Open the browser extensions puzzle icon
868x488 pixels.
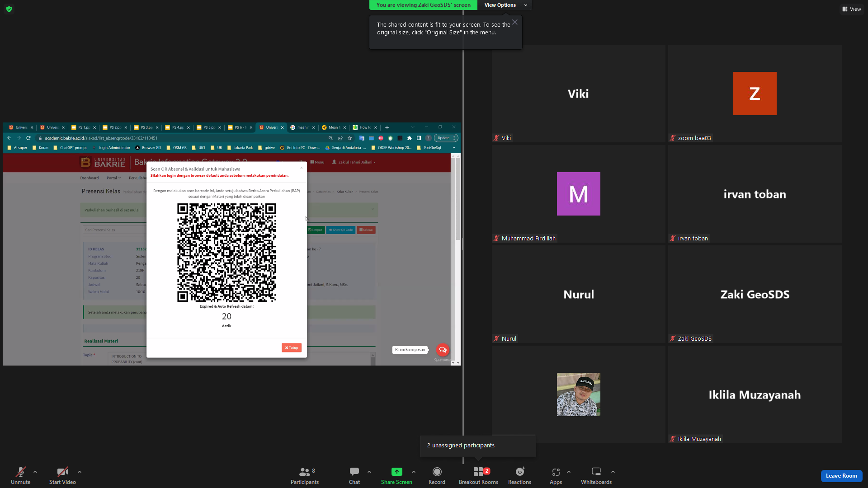(410, 138)
